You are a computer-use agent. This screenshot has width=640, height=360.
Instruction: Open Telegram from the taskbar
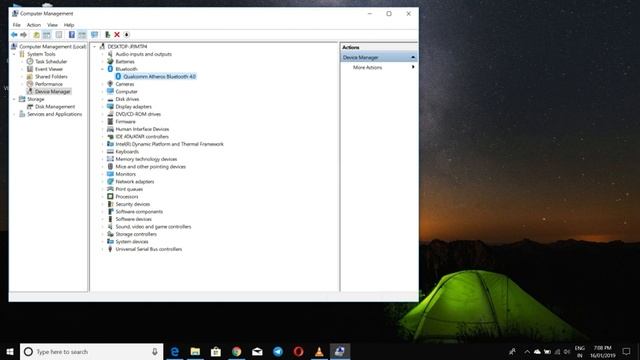278,351
